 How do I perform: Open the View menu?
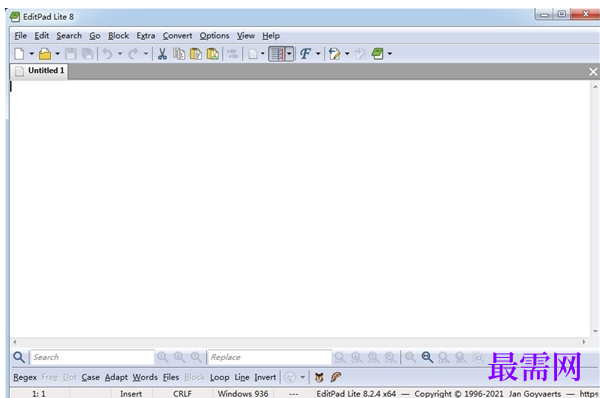click(246, 36)
